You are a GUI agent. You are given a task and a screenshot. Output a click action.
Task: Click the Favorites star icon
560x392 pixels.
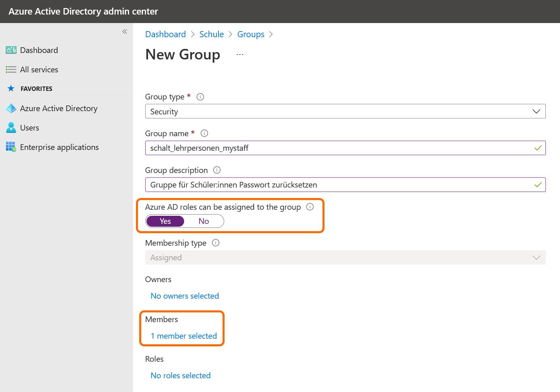[x=11, y=89]
